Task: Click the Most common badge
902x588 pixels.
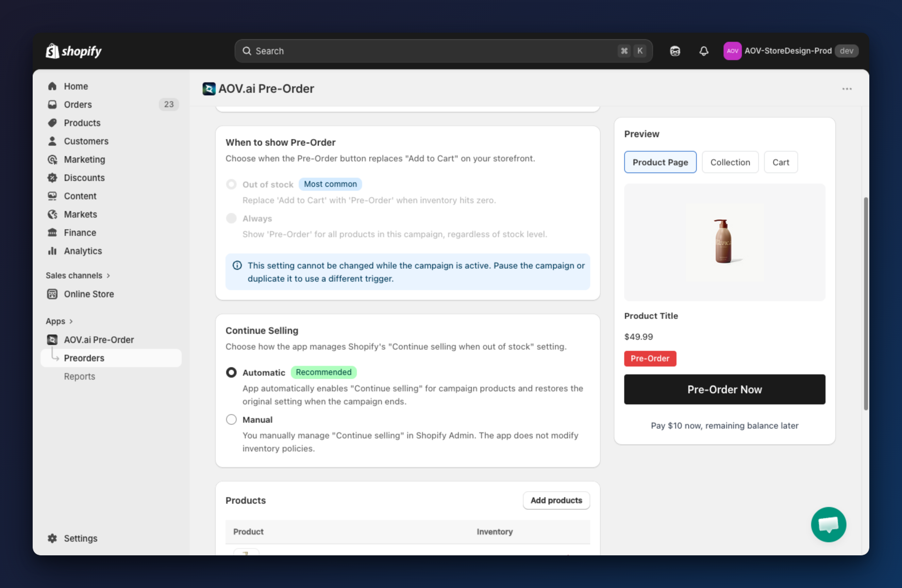Action: pos(330,184)
